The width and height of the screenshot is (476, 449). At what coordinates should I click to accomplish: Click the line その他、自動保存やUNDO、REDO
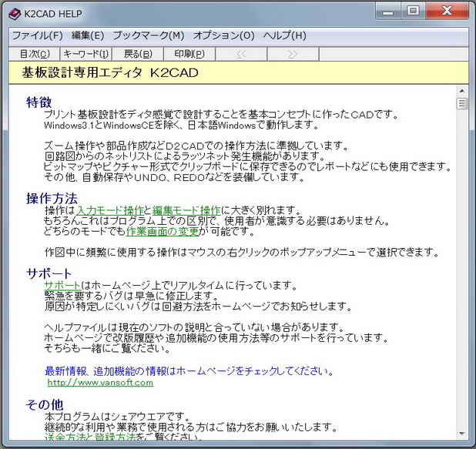pos(174,177)
